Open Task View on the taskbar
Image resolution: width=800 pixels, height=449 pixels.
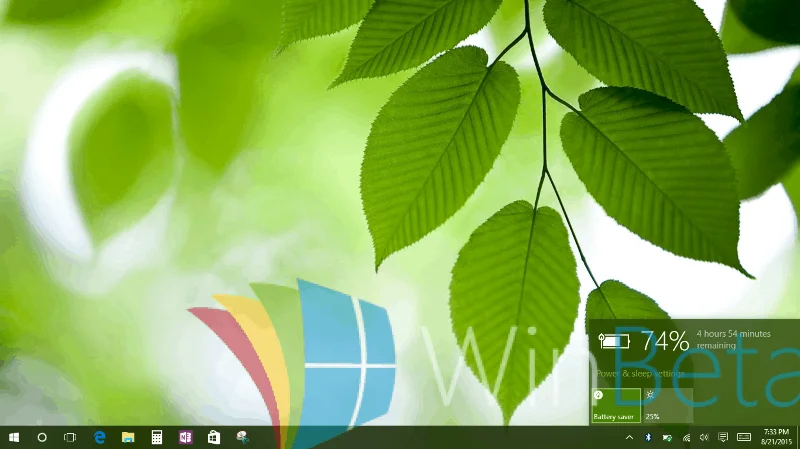(x=70, y=437)
